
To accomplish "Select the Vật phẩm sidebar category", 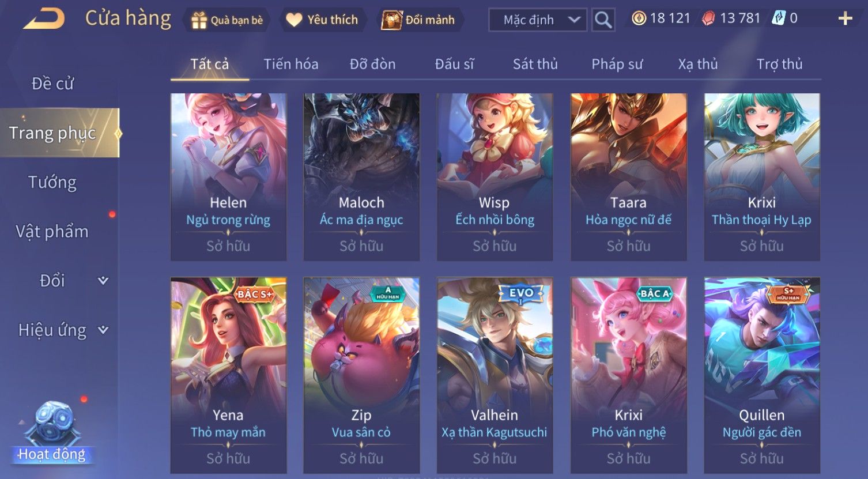I will (x=52, y=231).
